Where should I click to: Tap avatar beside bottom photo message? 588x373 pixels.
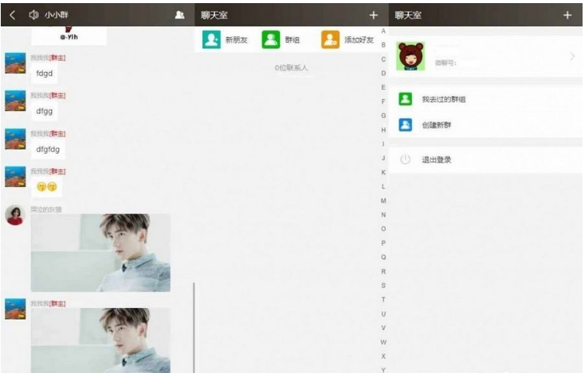16,309
